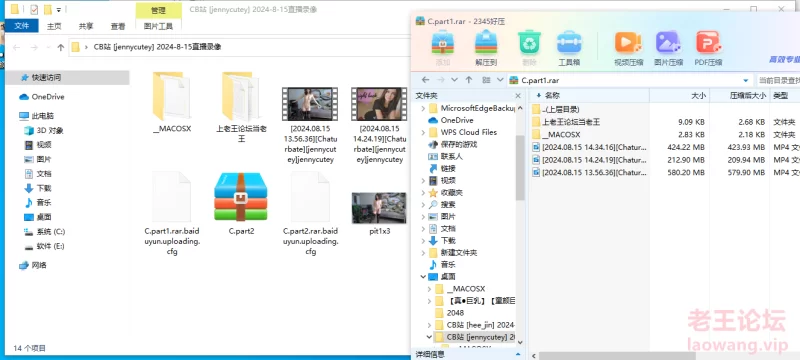Collapse the CB站 [jennycutey] tree node
This screenshot has height=360, width=800.
tap(429, 337)
